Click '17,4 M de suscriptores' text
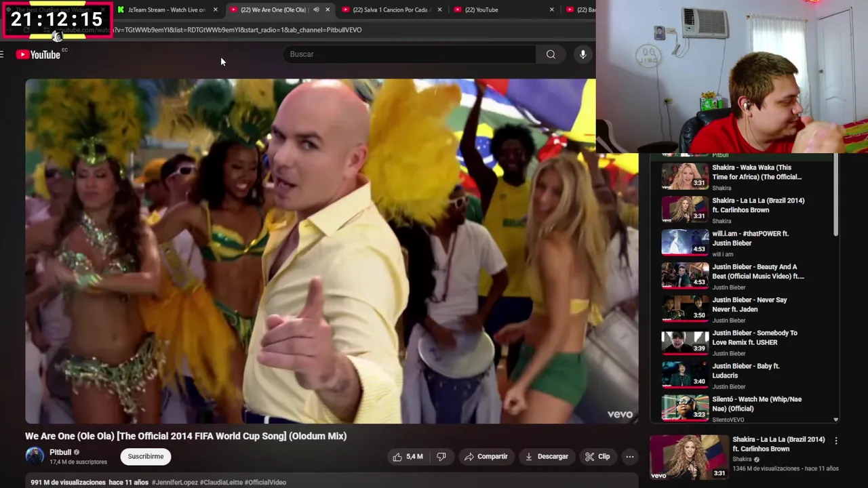 tap(78, 462)
